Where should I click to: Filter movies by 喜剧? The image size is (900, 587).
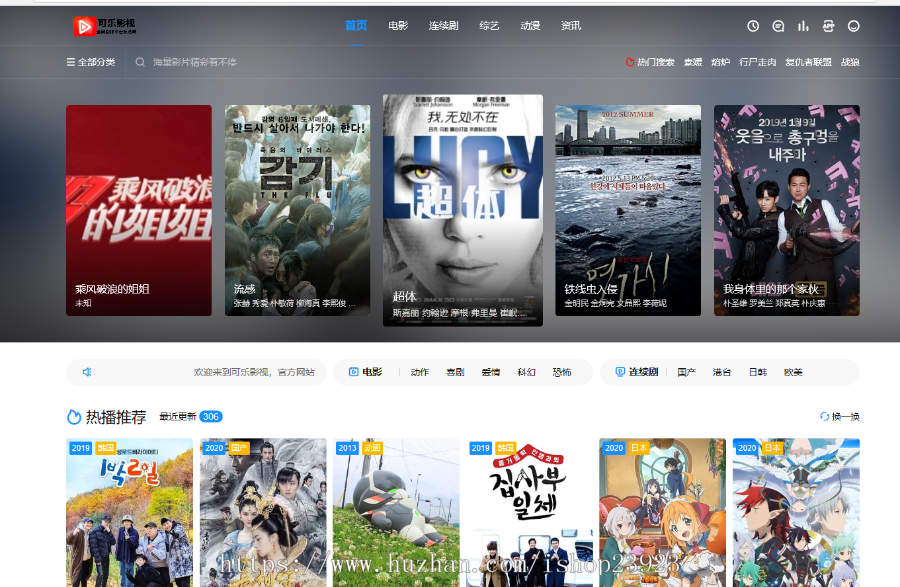455,372
